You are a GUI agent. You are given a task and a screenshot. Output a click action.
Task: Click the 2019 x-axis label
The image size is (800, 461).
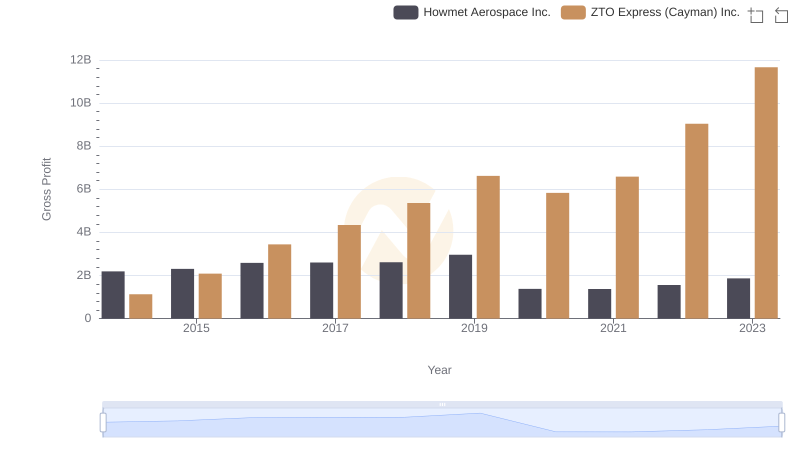point(474,328)
